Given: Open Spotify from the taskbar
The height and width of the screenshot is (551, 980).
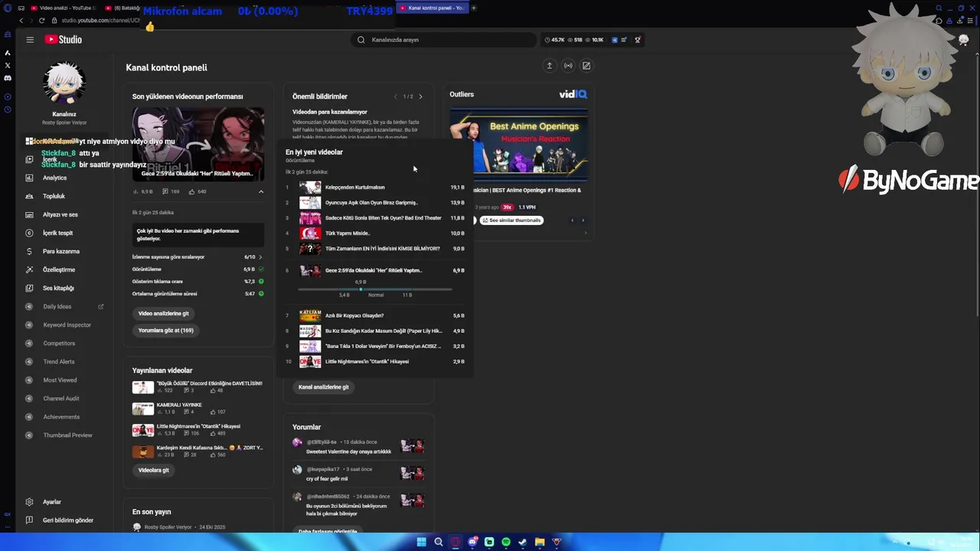Looking at the screenshot, I should tap(506, 542).
